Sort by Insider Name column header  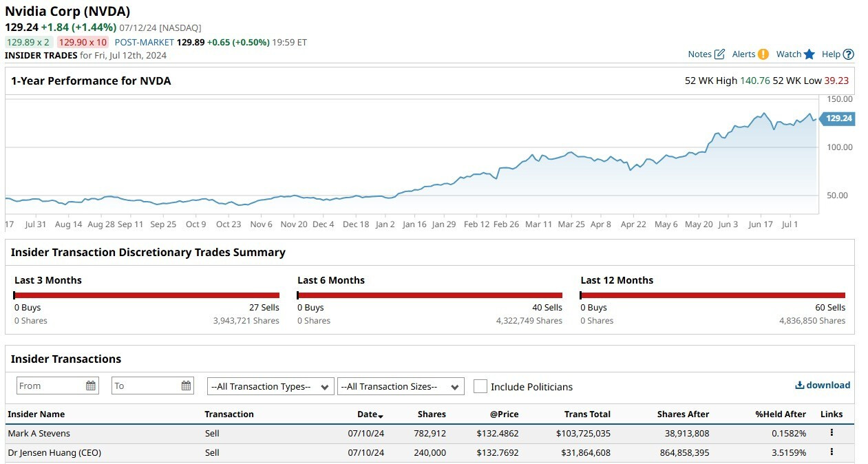[36, 414]
